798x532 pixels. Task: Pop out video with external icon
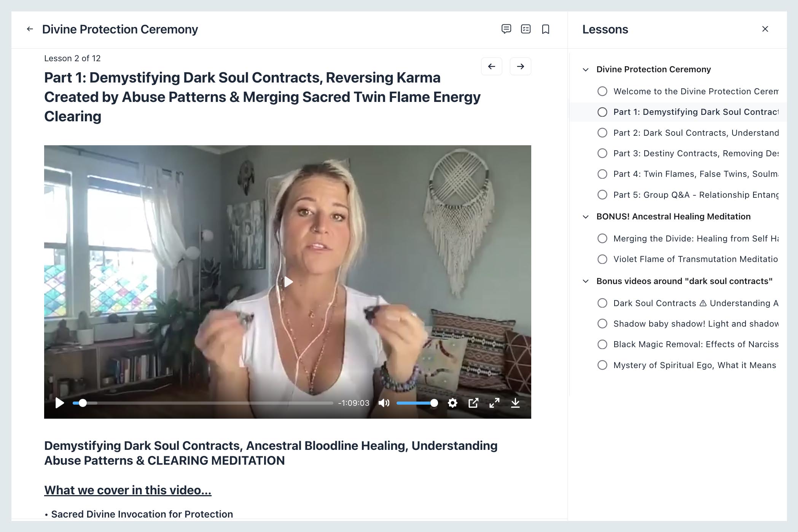(473, 403)
